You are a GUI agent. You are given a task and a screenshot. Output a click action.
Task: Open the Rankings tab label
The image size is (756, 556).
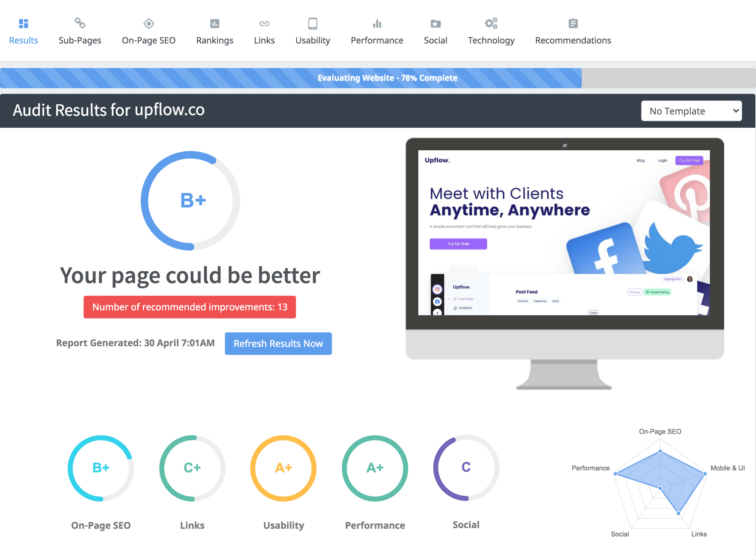[215, 40]
